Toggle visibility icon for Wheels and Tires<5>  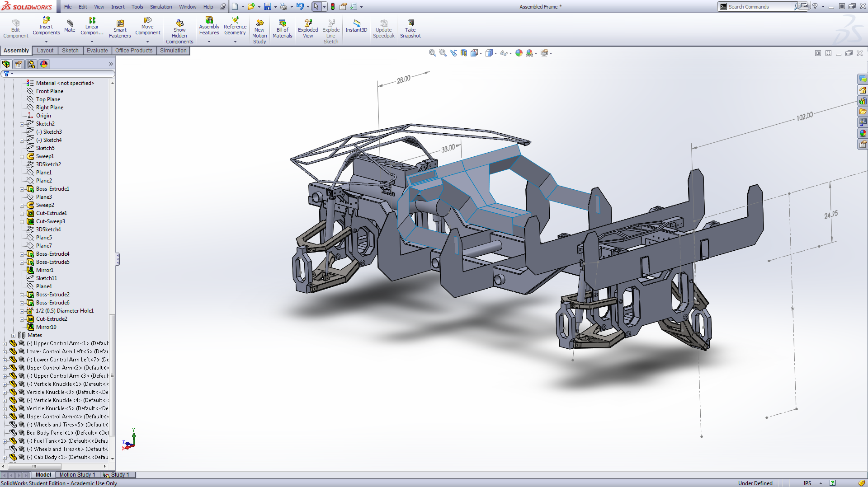point(21,424)
